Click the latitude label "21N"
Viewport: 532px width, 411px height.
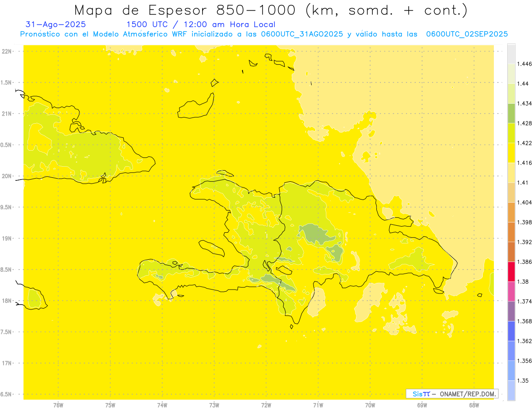7,114
